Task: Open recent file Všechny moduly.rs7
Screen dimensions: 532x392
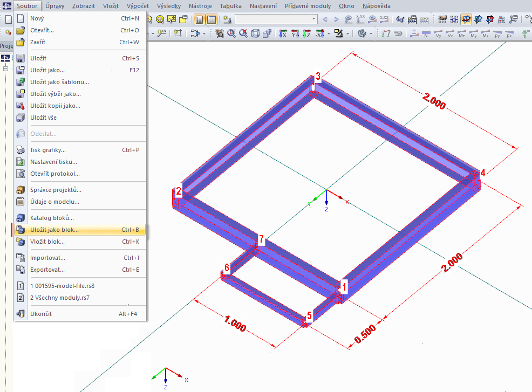Action: tap(80, 298)
